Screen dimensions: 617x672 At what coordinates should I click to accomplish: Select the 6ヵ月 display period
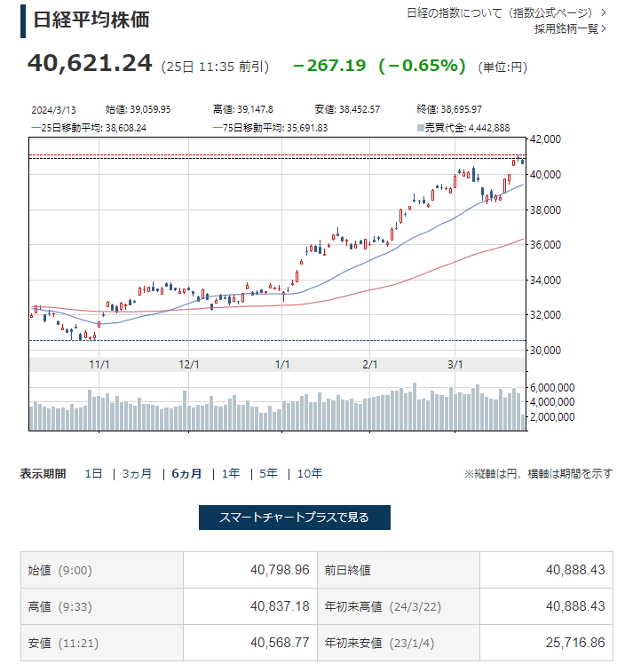(186, 473)
